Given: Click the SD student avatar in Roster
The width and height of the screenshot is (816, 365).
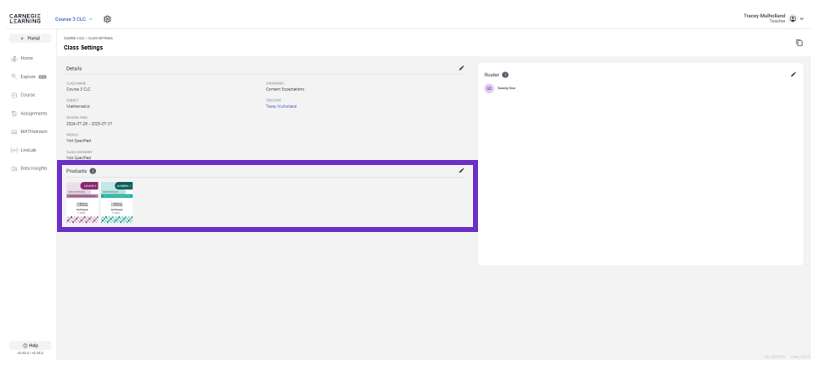Looking at the screenshot, I should click(489, 89).
